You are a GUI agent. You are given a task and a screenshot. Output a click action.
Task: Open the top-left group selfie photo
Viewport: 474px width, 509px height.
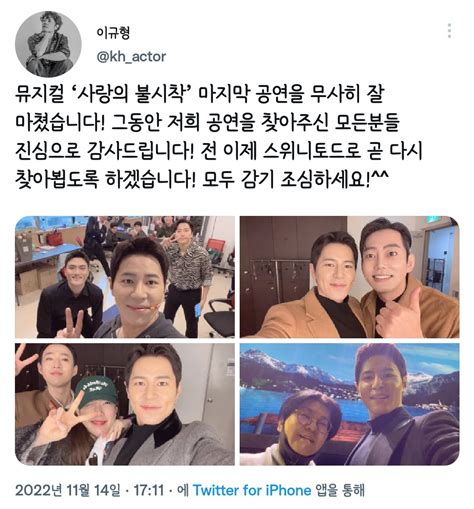click(x=125, y=277)
